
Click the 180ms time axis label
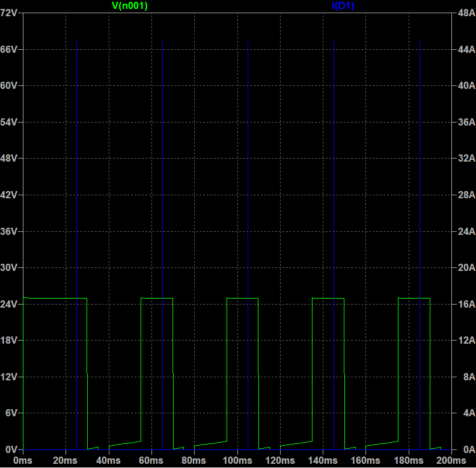point(409,460)
